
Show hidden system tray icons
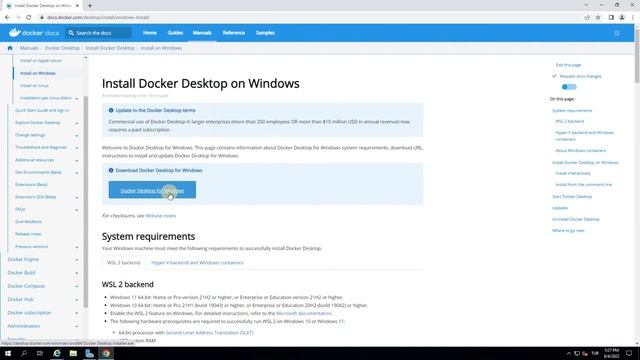coord(568,353)
